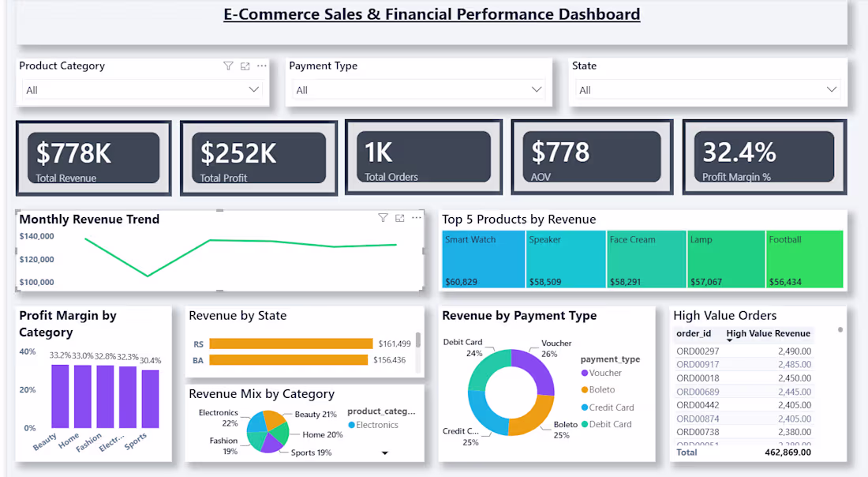Click filter icon on Monthly Revenue Trend
868x477 pixels.
pos(383,218)
